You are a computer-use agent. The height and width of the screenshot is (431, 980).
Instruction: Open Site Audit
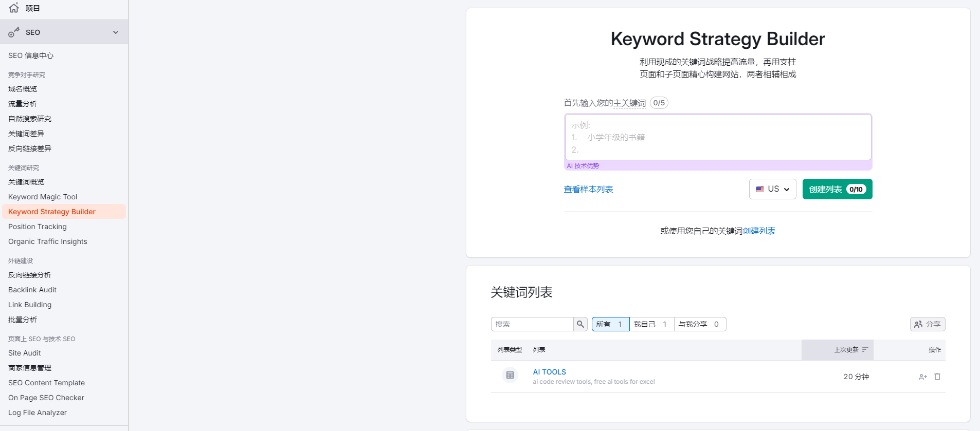point(25,353)
